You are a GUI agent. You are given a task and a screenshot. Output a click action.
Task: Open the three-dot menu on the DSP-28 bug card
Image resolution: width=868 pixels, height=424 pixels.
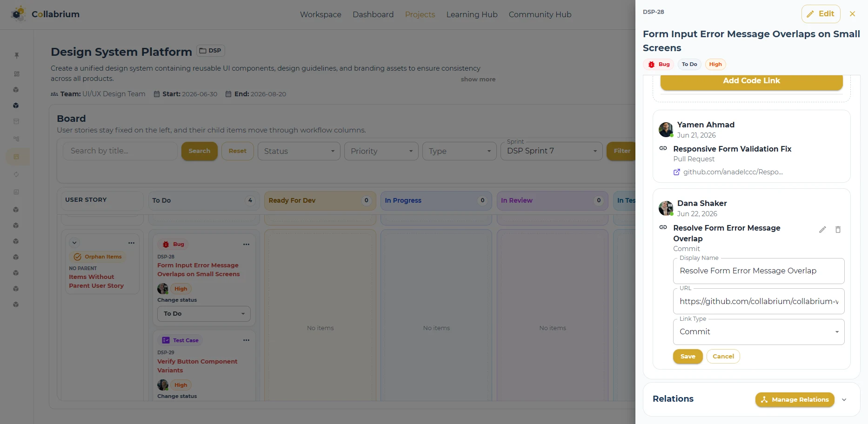click(246, 244)
